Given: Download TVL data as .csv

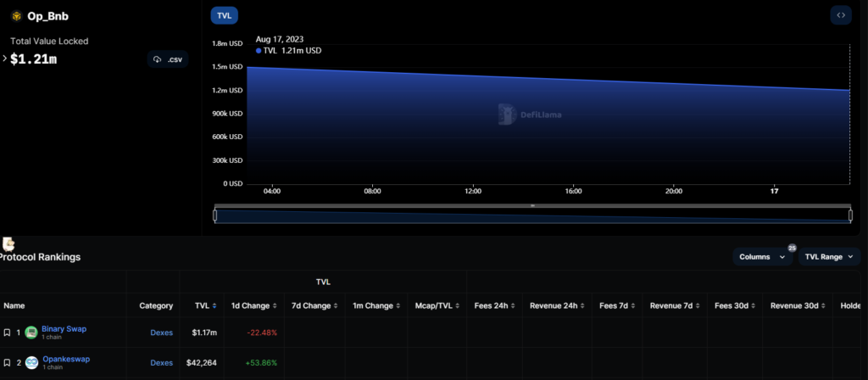Looking at the screenshot, I should click(168, 59).
